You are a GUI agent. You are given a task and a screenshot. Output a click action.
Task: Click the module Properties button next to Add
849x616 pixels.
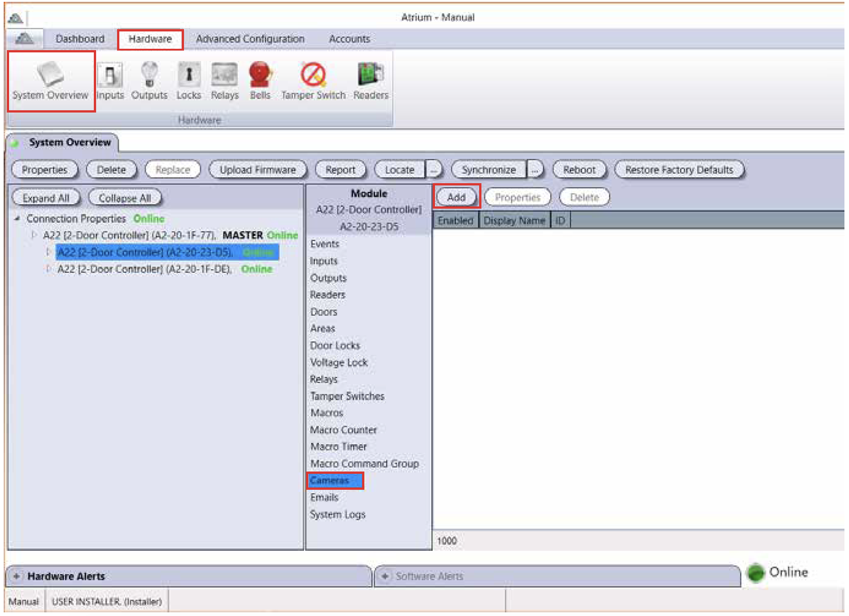(517, 197)
